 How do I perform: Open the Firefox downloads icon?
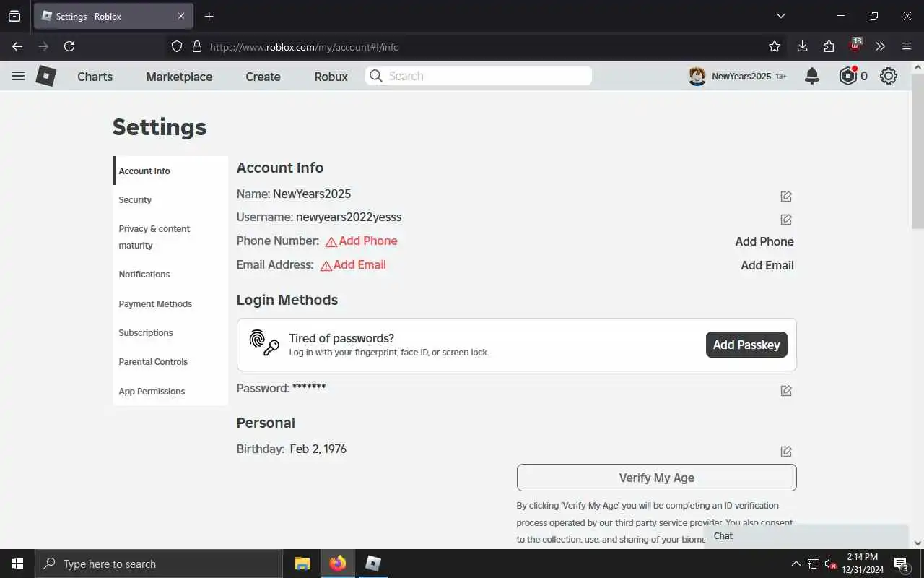[802, 46]
